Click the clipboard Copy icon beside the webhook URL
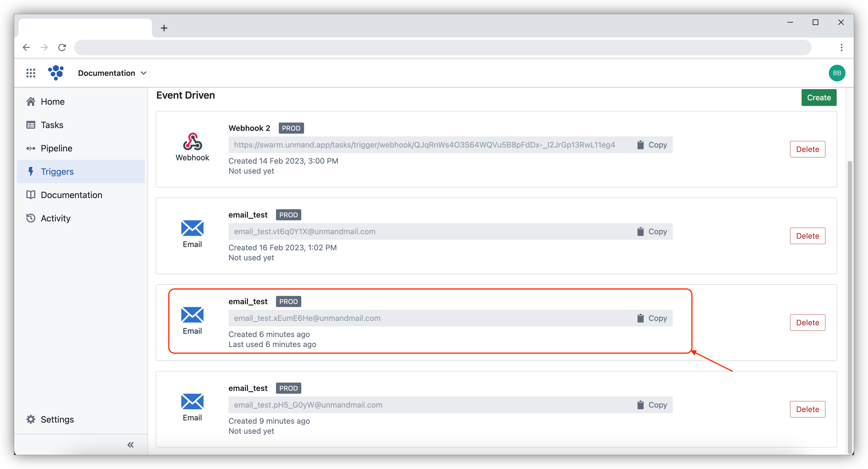868x469 pixels. point(640,145)
